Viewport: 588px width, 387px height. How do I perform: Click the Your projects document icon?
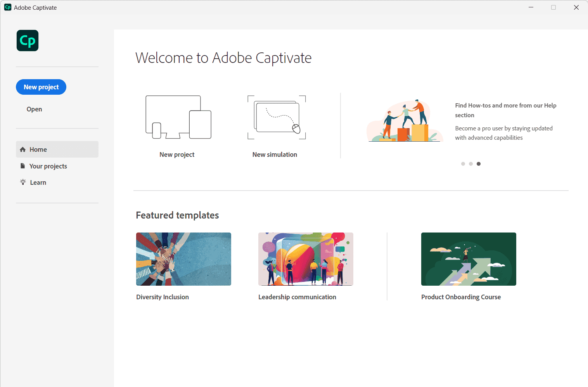[x=23, y=166]
